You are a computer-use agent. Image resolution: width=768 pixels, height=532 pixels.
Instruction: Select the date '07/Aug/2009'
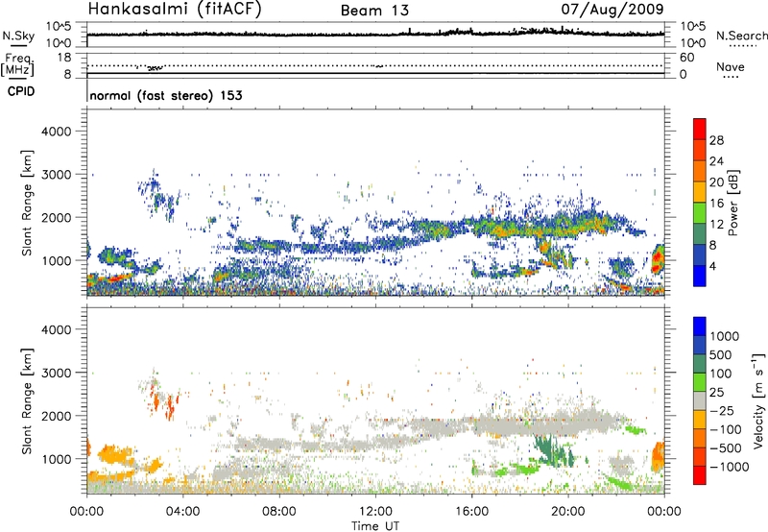click(x=612, y=9)
